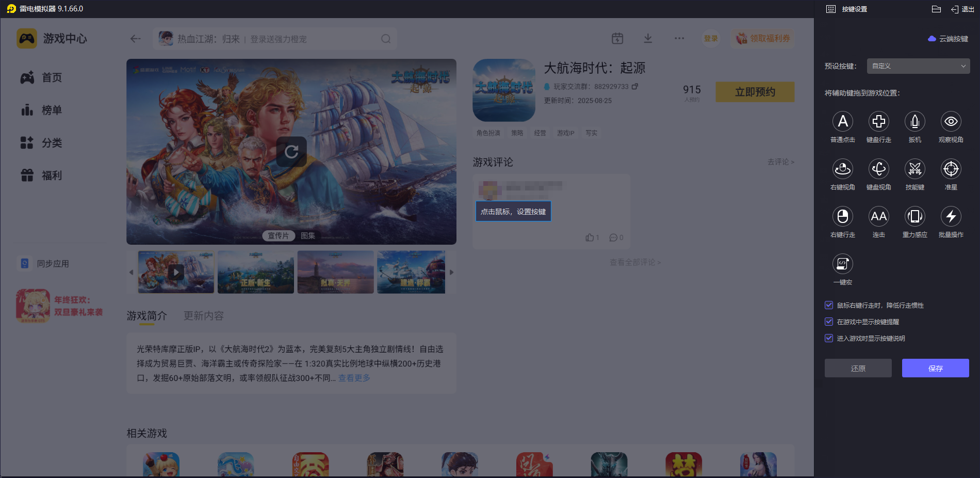Go to 榜单 in the sidebar
The image size is (980, 478).
pos(41,110)
